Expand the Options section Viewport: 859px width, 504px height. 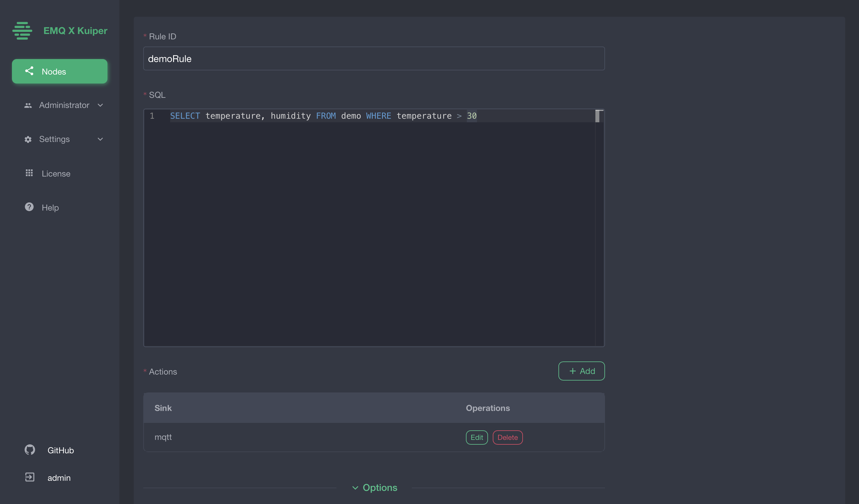pyautogui.click(x=375, y=488)
